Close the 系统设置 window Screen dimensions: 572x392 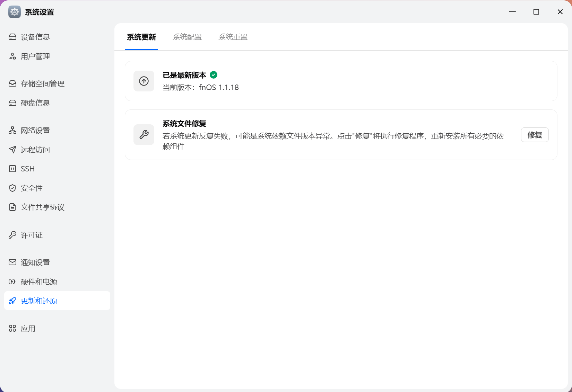tap(560, 12)
